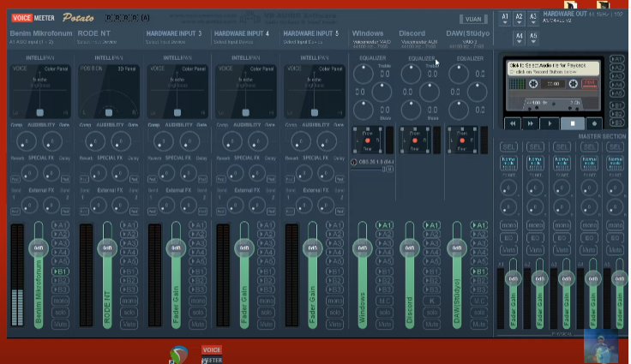Click the 3D Panel position pad of RODE NT
The height and width of the screenshot is (364, 631).
pyautogui.click(x=109, y=92)
